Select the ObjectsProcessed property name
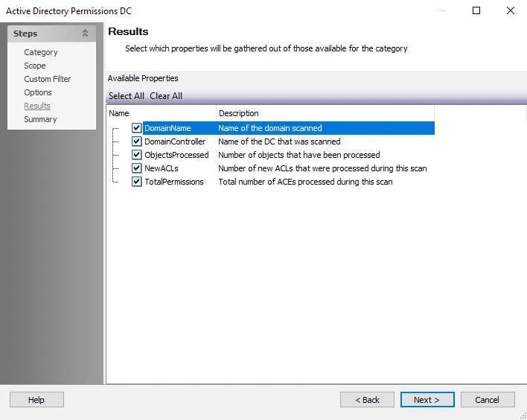This screenshot has height=420, width=527. pyautogui.click(x=176, y=155)
